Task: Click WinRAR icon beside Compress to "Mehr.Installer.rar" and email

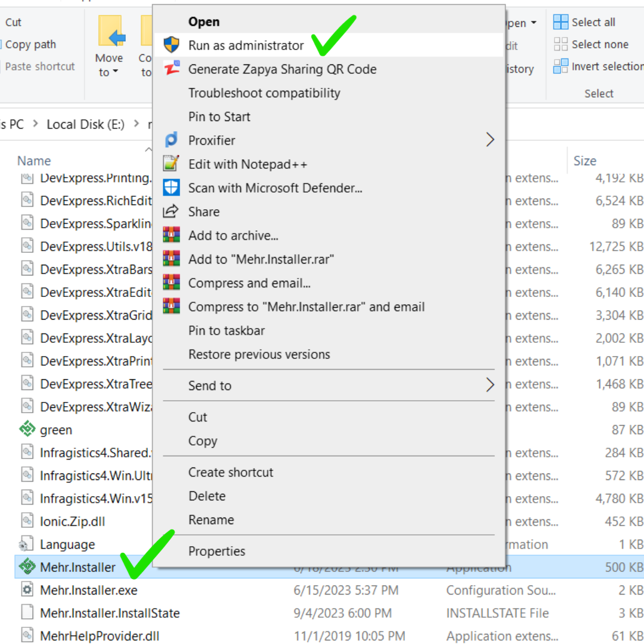Action: click(x=171, y=306)
